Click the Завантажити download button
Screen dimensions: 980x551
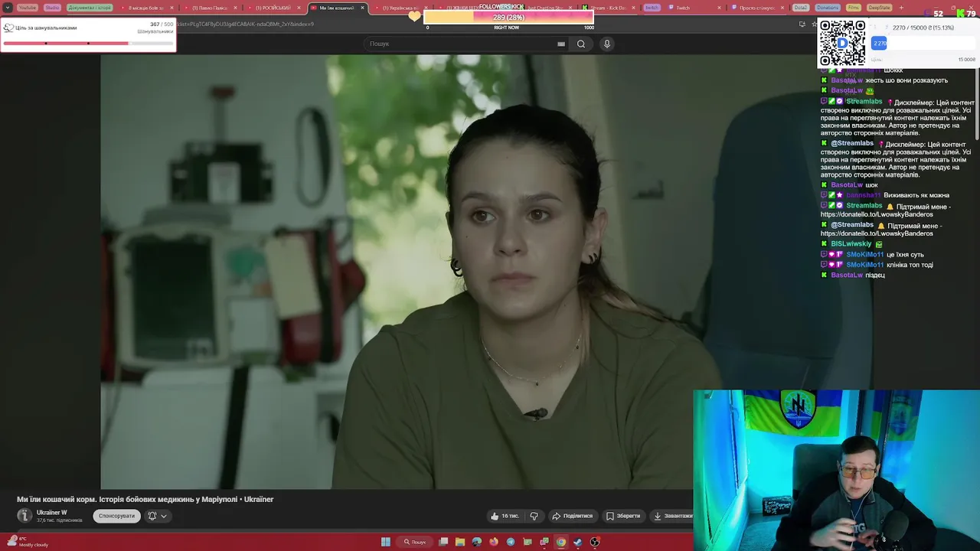(x=672, y=516)
